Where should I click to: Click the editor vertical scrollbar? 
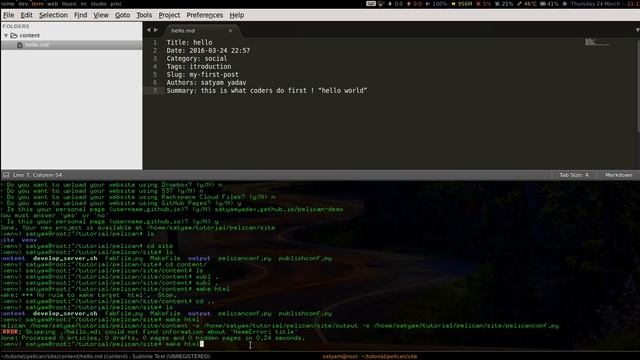638,86
